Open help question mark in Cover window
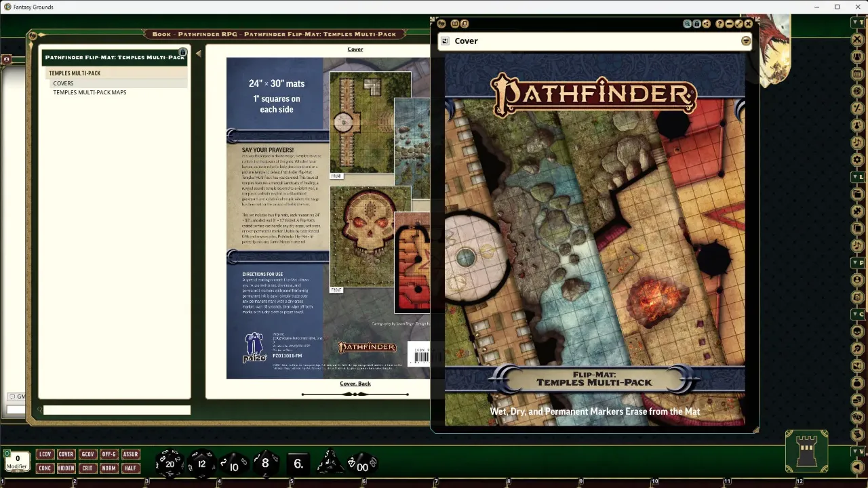 pyautogui.click(x=719, y=24)
